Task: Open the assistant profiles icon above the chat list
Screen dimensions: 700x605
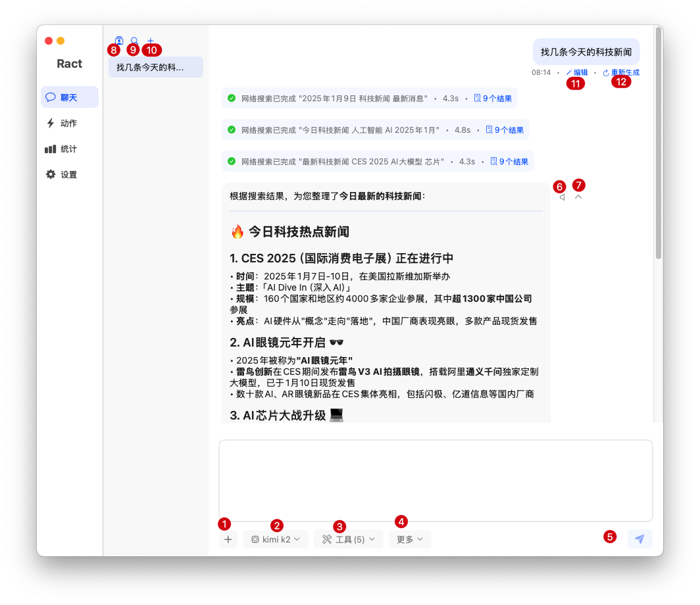Action: (x=119, y=41)
